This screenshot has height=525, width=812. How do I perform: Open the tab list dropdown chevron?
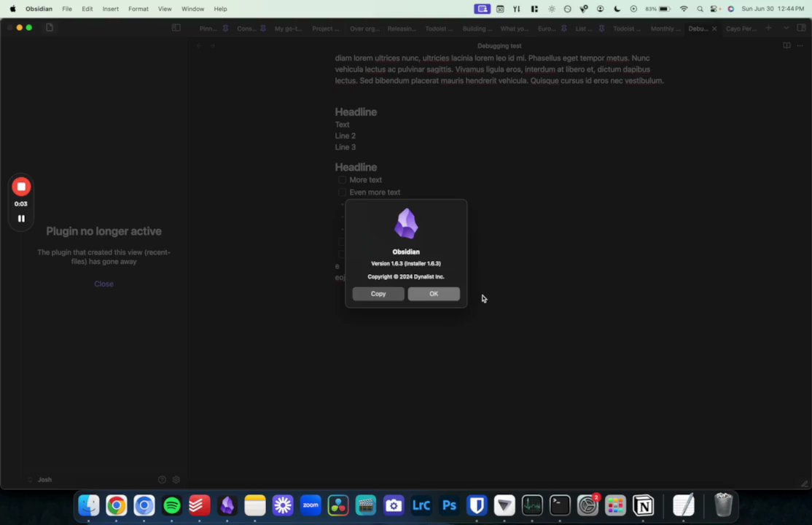click(x=786, y=28)
